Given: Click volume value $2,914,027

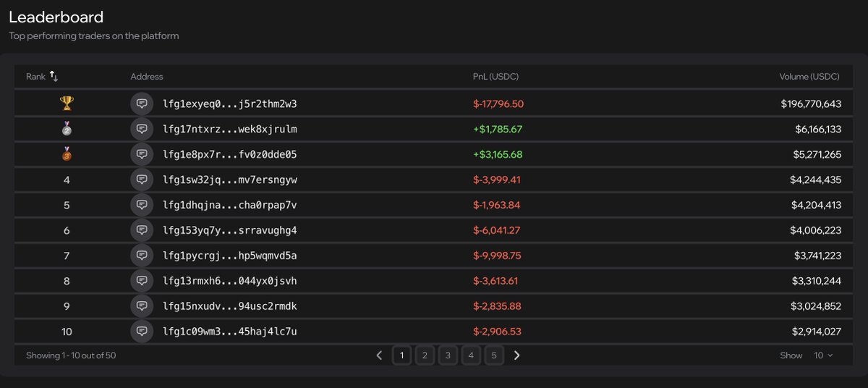Looking at the screenshot, I should pos(817,332).
